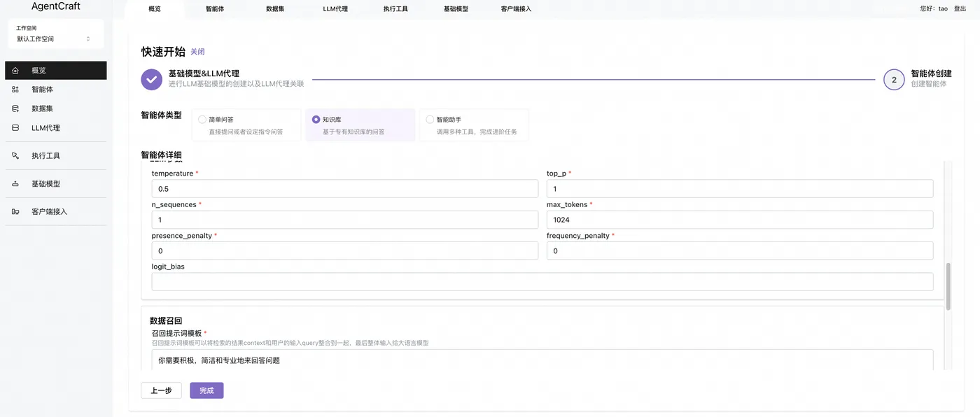This screenshot has height=417, width=980.
Task: Switch to the 执行工具 top tab
Action: click(x=395, y=9)
